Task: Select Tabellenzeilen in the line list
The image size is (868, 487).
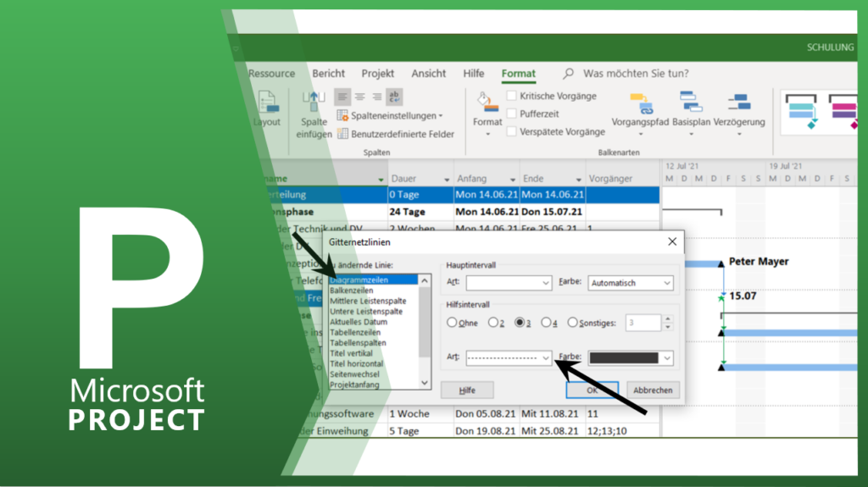Action: pos(357,333)
